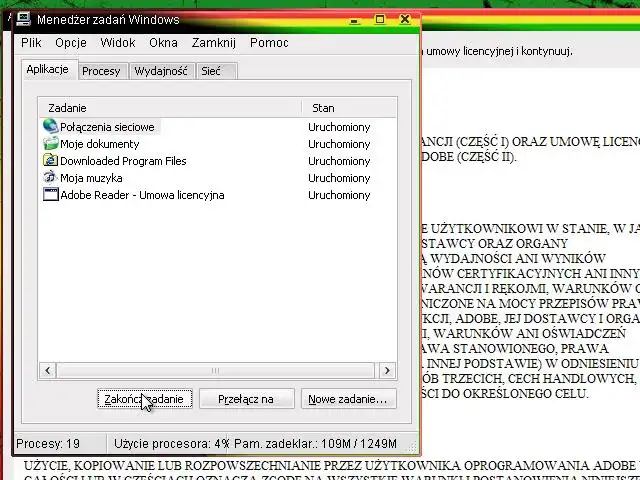The width and height of the screenshot is (640, 480).
Task: Sort by the Zadanie column header
Action: pos(170,108)
